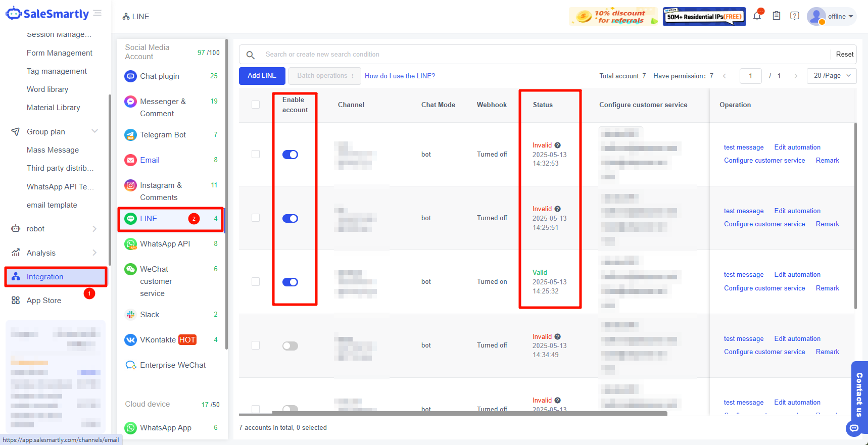Go to the next page arrow
Image resolution: width=868 pixels, height=445 pixels.
pos(796,76)
